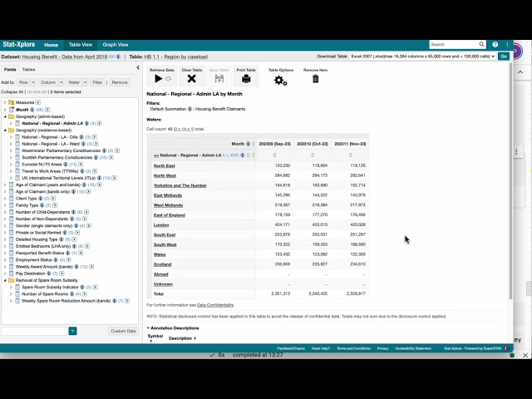Click info icon beside Eurostat NUTS Areas
The image size is (532, 399).
point(66,165)
